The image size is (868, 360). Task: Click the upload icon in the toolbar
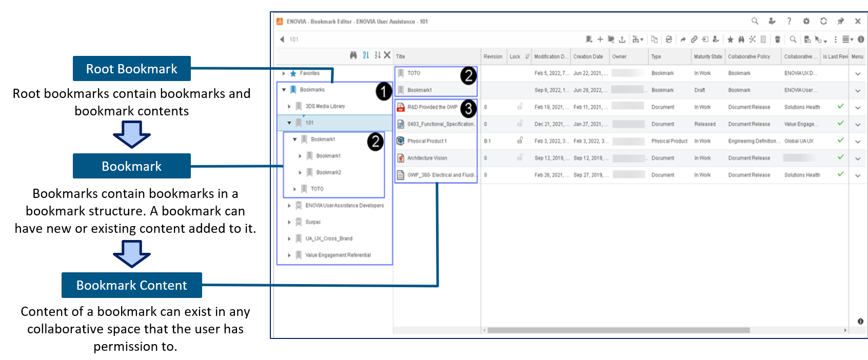(x=622, y=39)
